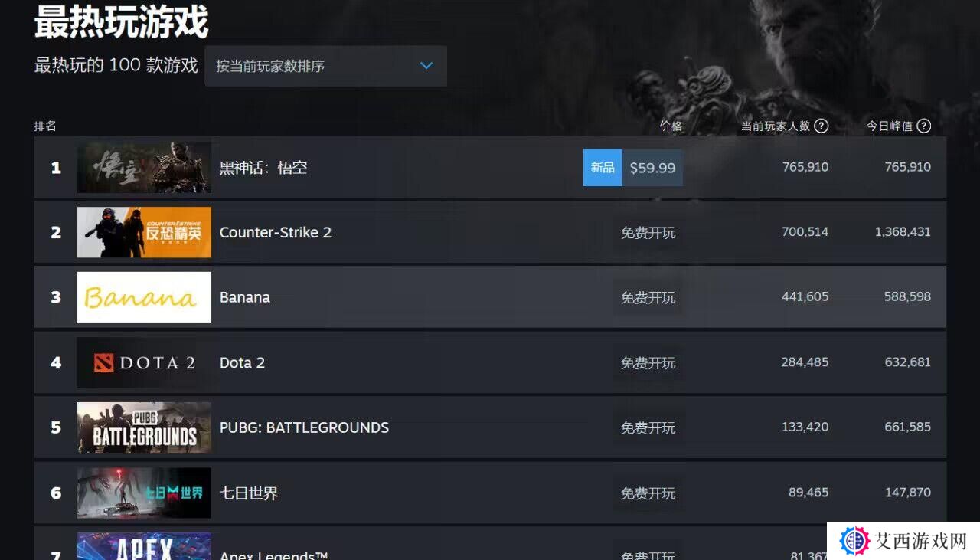Open the Counter-Strike 2 thumbnail image
This screenshot has width=980, height=560.
144,232
